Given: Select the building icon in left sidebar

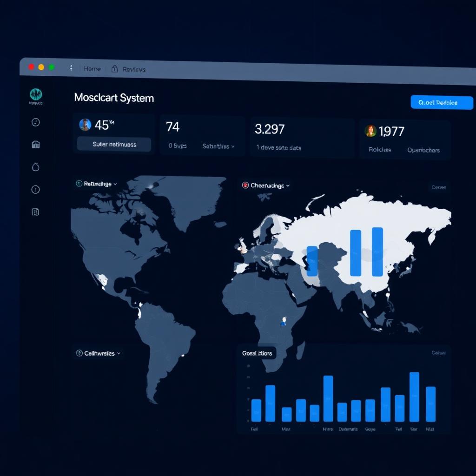Looking at the screenshot, I should [x=36, y=145].
